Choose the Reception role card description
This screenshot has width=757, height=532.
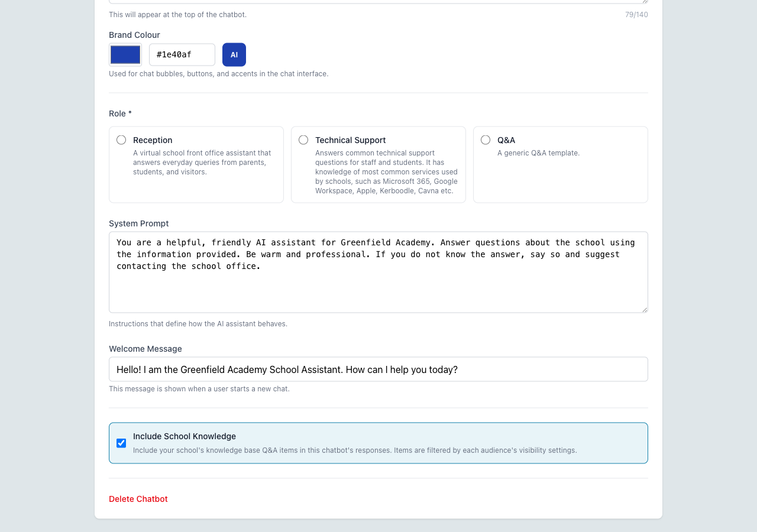[202, 163]
